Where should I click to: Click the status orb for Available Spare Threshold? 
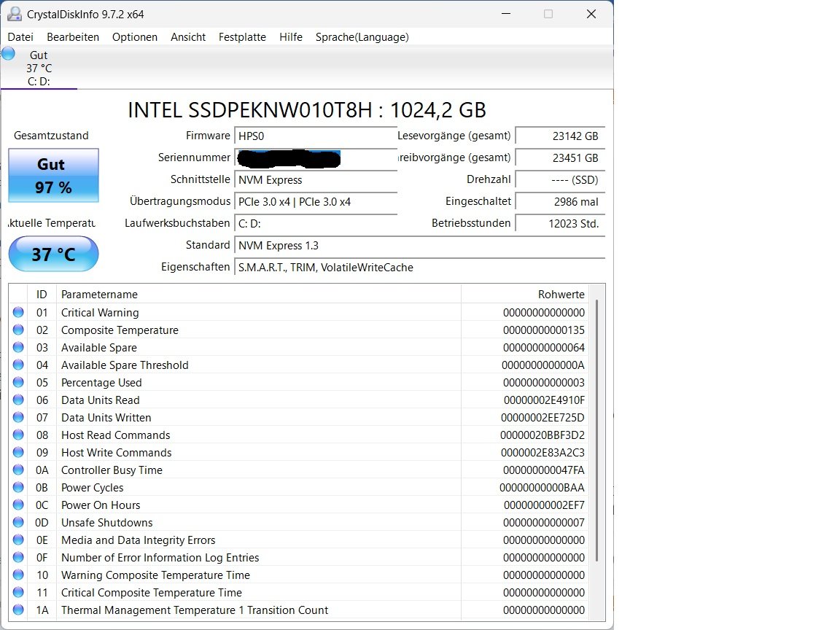pos(18,365)
